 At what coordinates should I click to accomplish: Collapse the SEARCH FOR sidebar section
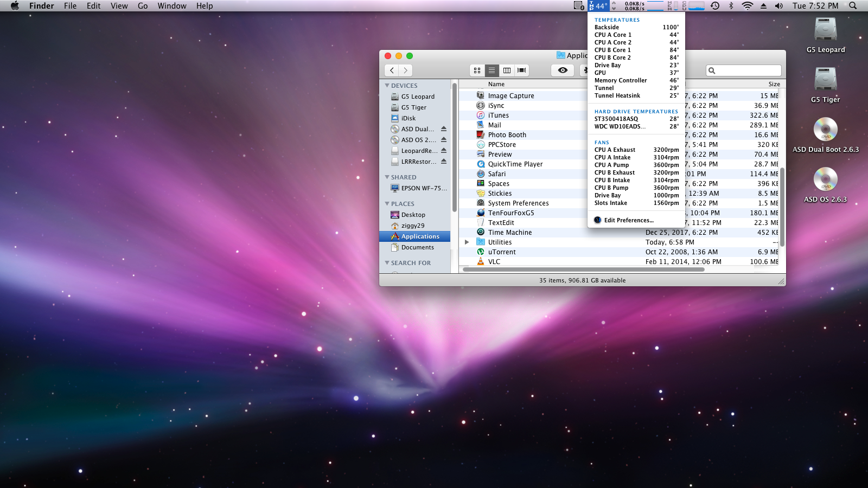coord(387,263)
